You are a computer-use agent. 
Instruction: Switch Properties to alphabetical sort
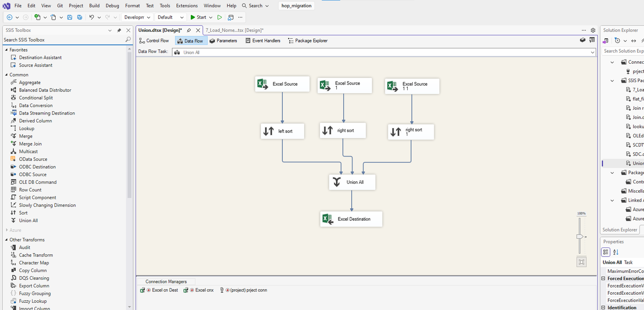pos(616,252)
